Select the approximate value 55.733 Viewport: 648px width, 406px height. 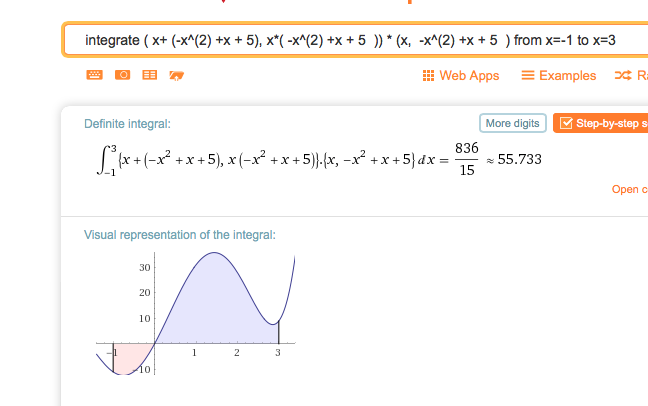pos(519,159)
